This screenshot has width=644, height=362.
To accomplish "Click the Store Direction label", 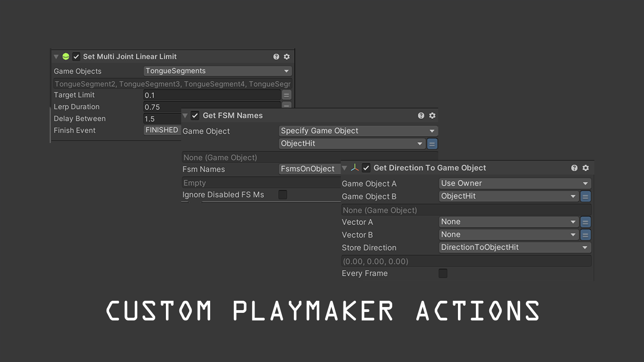I will coord(369,248).
